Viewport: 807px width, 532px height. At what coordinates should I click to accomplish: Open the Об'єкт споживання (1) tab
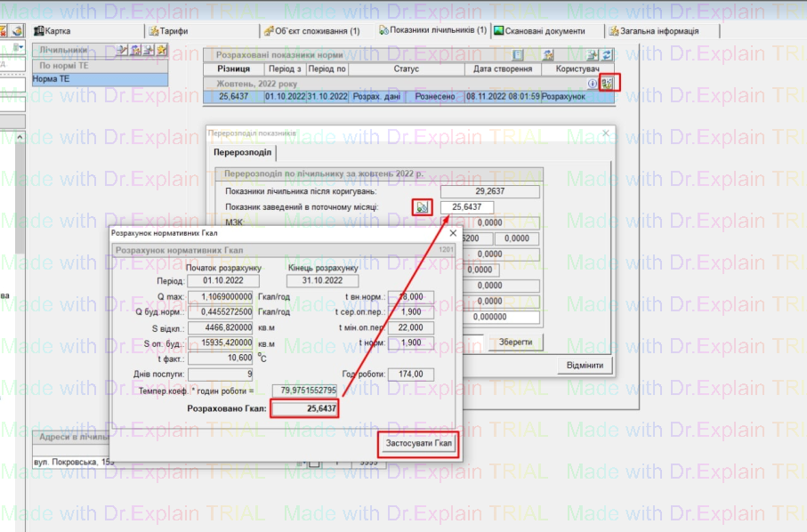pos(311,30)
